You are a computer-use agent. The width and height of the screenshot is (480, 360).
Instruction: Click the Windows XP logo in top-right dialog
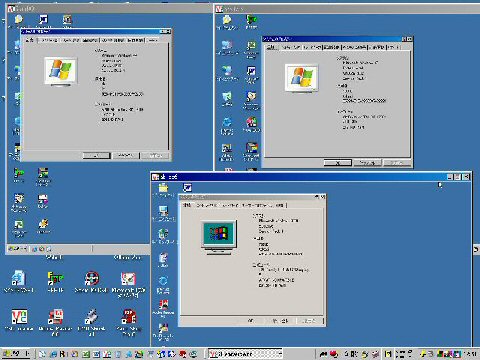click(302, 78)
